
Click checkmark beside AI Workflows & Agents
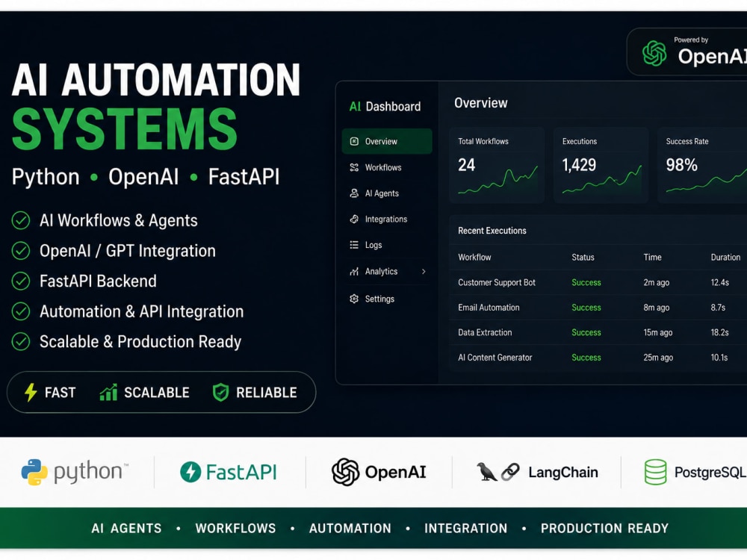[21, 220]
